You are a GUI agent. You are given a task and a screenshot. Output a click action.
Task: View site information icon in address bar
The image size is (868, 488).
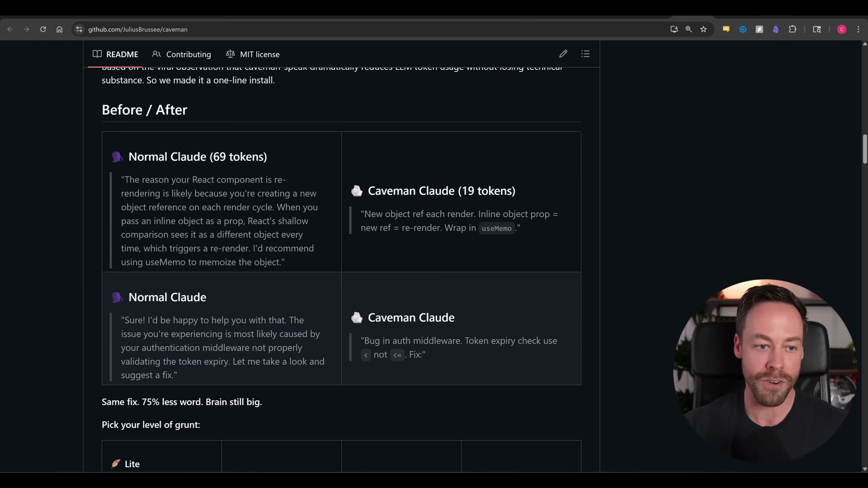[x=79, y=29]
